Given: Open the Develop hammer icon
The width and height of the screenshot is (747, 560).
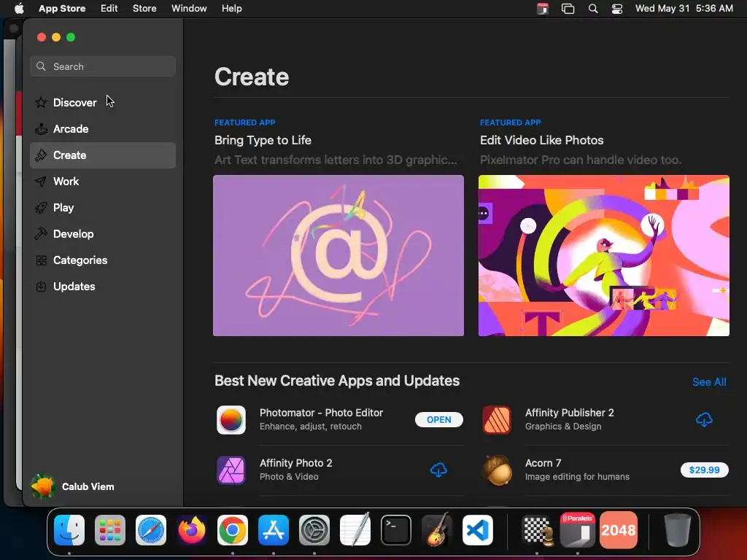Looking at the screenshot, I should pyautogui.click(x=41, y=234).
